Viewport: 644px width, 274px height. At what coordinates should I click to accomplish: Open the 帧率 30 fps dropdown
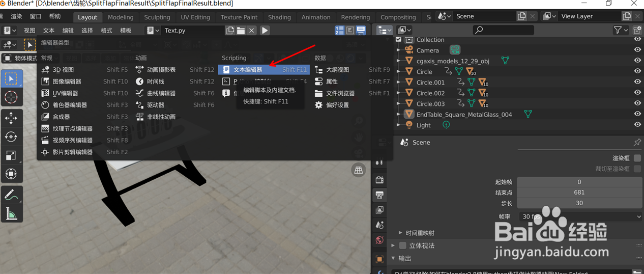pos(580,216)
